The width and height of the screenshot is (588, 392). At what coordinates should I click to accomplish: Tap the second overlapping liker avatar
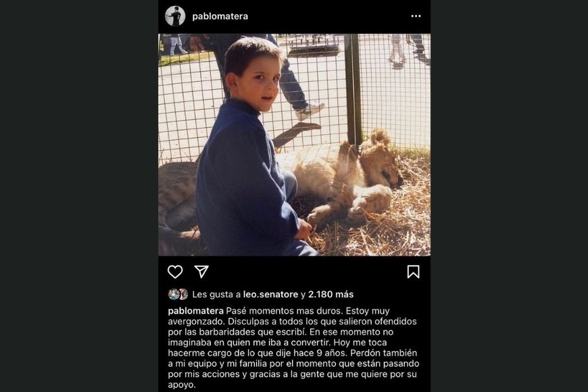point(183,294)
